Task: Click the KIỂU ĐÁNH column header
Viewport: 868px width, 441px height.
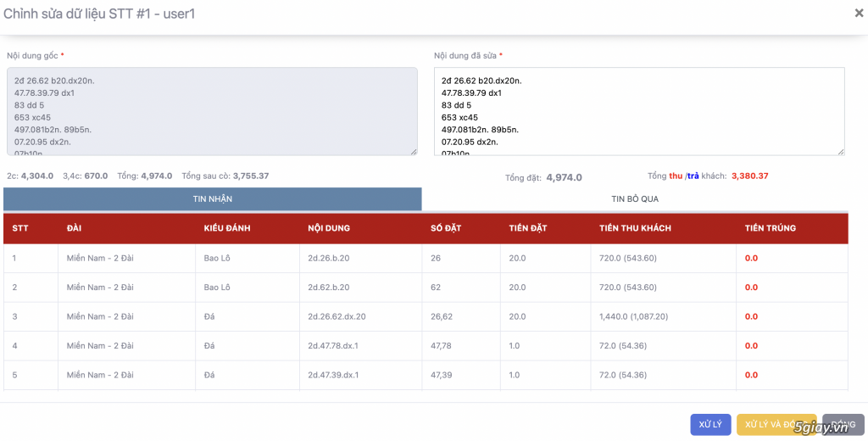Action: (x=227, y=228)
